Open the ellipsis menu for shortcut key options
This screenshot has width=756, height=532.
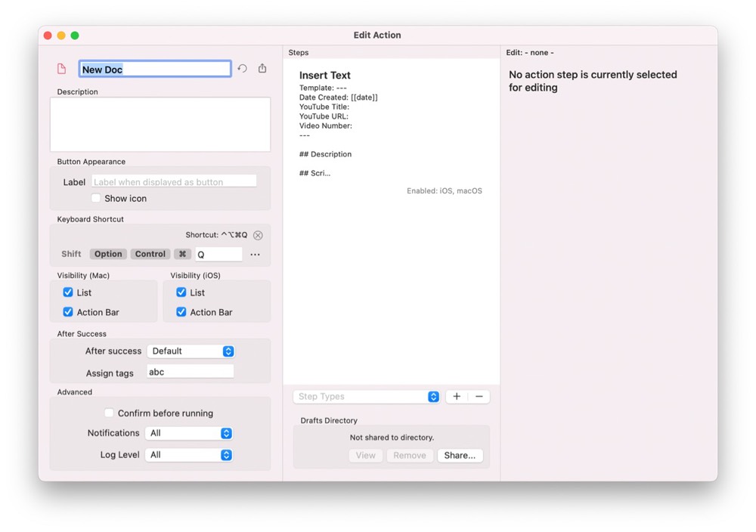point(255,255)
